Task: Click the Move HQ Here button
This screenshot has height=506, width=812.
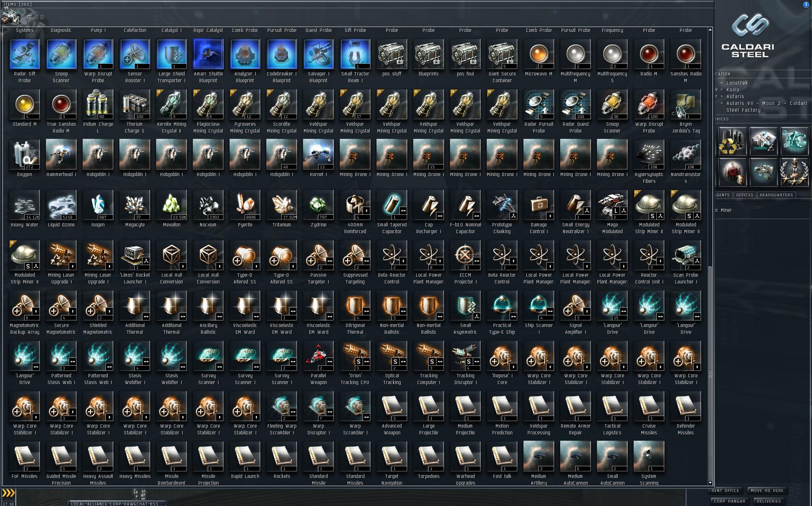Action: click(767, 491)
